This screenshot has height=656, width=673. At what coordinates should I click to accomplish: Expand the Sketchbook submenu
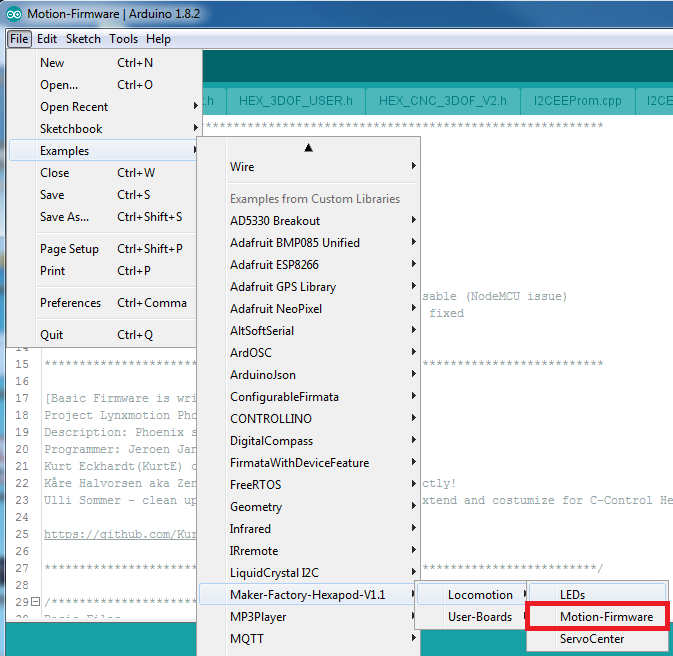point(103,128)
